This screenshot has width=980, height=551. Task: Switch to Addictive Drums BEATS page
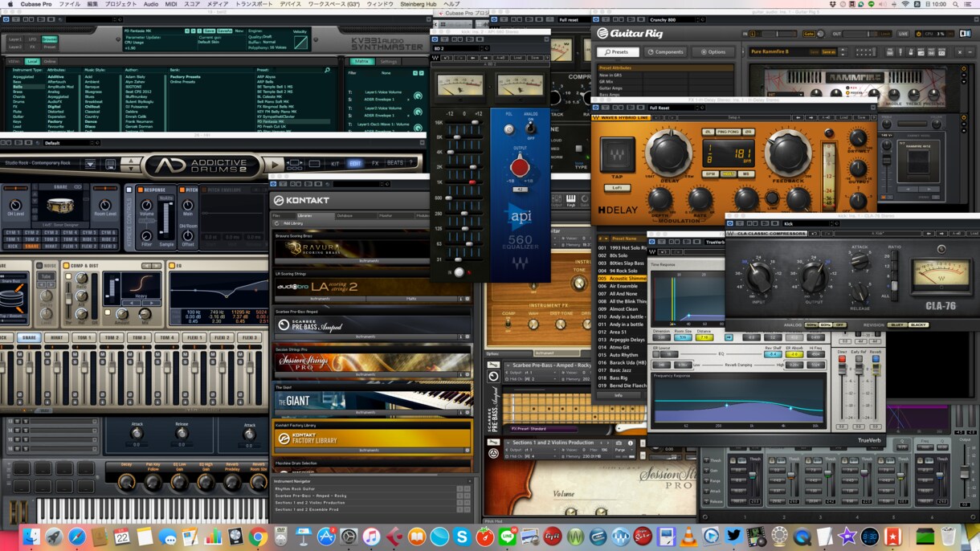396,163
